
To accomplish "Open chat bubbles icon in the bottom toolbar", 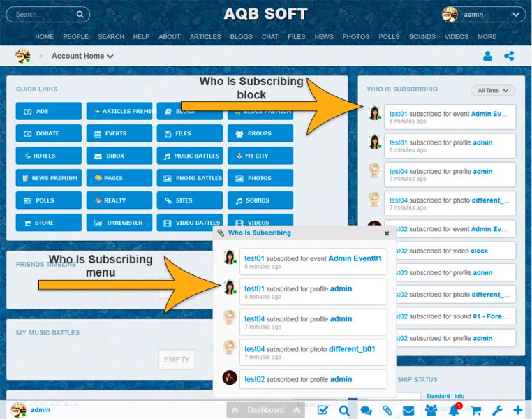I will click(x=366, y=411).
